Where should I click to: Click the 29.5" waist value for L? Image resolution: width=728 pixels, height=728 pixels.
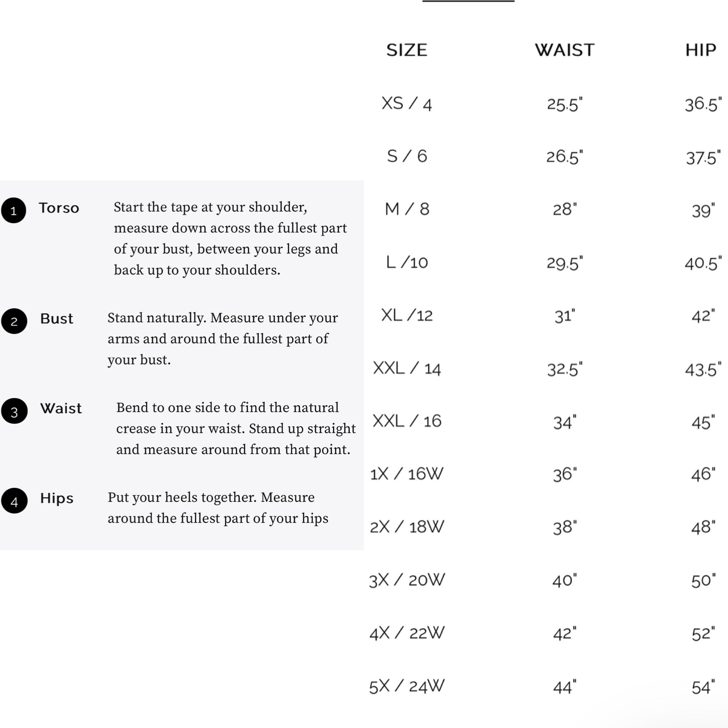point(565,263)
